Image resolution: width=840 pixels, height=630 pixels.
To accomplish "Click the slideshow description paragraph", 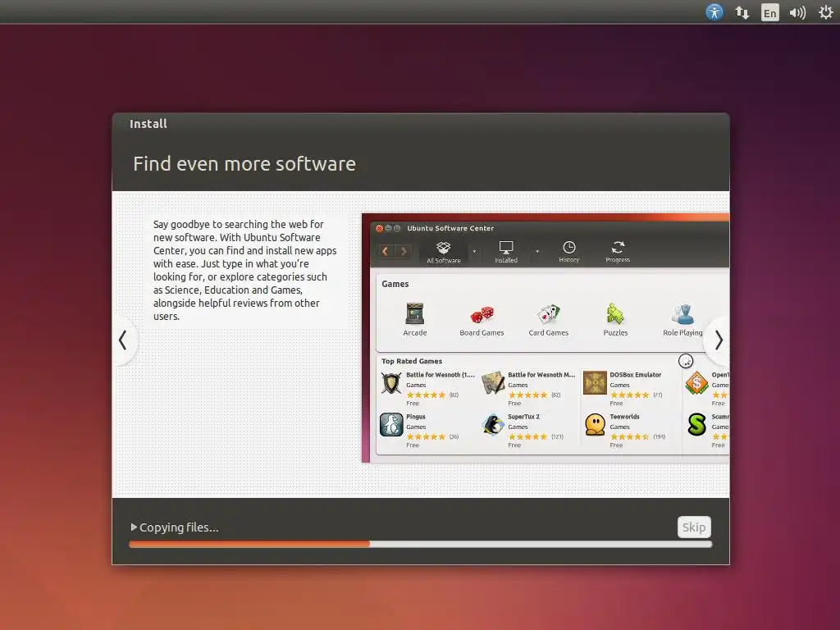I will coord(244,270).
